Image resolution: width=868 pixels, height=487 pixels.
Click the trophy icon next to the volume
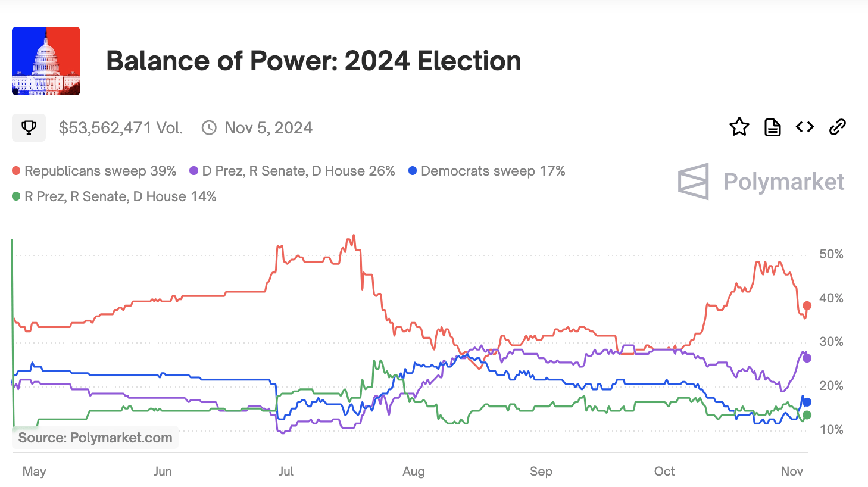click(29, 127)
